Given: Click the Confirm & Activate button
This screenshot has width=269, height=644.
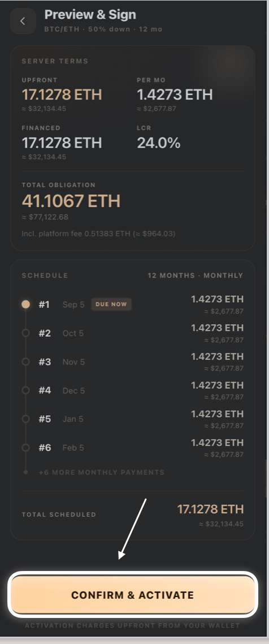Looking at the screenshot, I should (x=133, y=594).
